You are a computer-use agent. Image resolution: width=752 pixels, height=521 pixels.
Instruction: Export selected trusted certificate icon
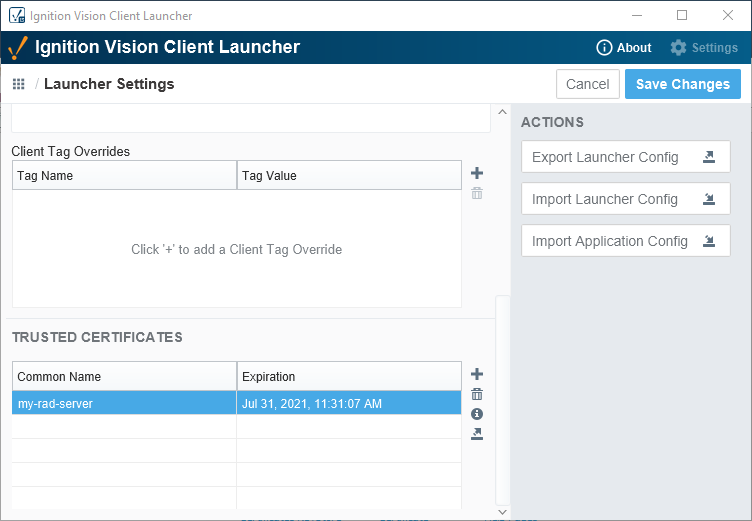[477, 434]
